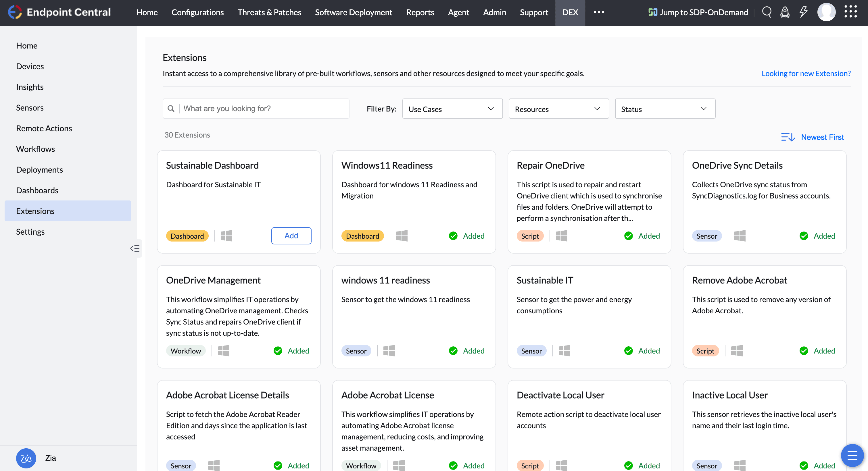Screen dimensions: 868x471
Task: Open the Zia assistant icon
Action: [26, 458]
